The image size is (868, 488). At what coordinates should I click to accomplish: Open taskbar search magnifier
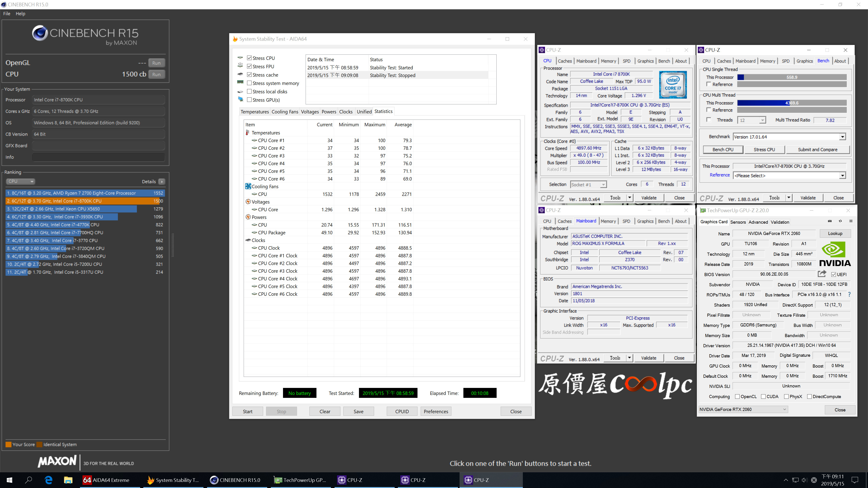tap(29, 480)
